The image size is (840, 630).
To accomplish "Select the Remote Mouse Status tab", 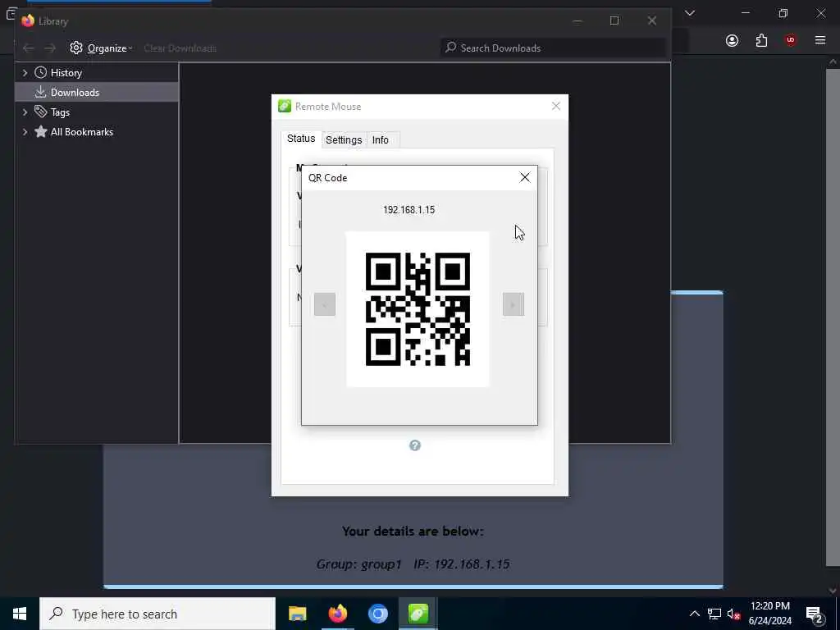I will pos(301,138).
